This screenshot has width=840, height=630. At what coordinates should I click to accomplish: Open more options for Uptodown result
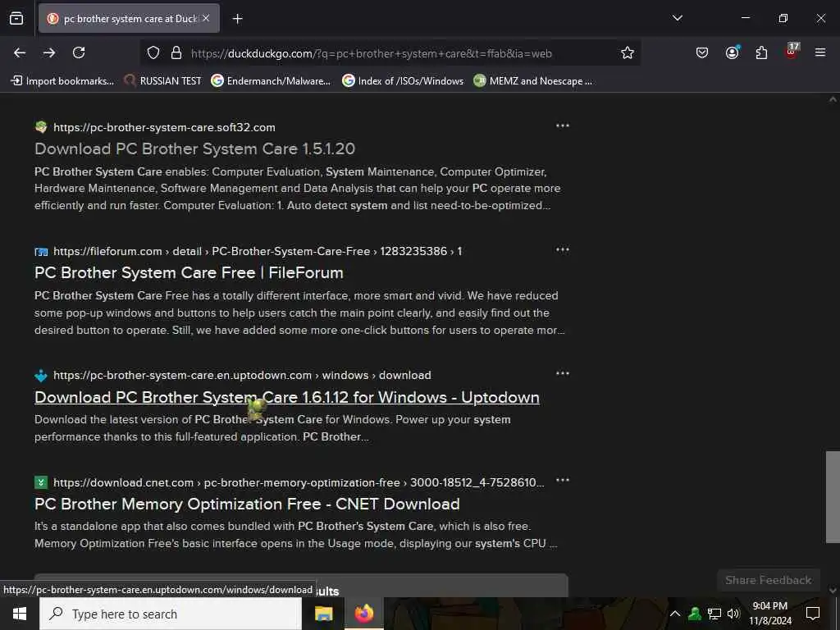(x=563, y=373)
